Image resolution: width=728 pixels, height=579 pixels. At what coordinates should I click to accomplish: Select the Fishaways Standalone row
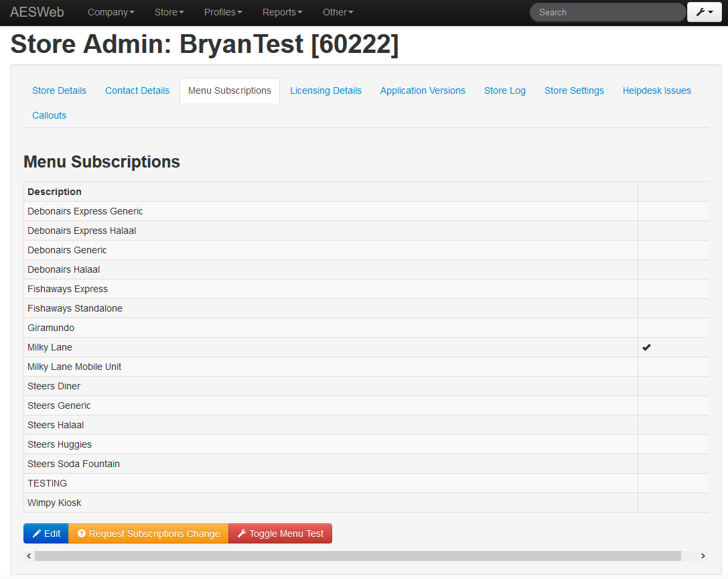pyautogui.click(x=366, y=308)
